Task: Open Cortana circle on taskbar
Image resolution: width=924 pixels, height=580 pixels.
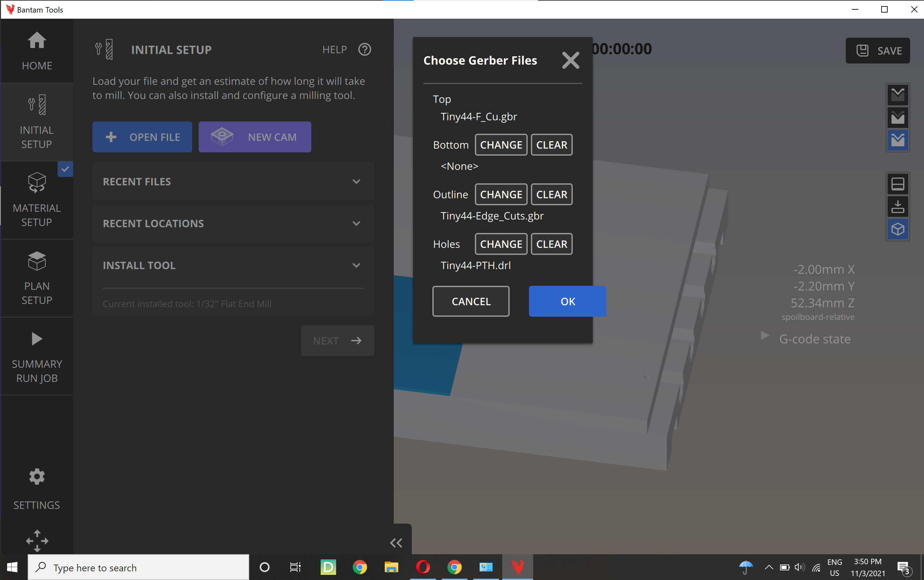Action: (264, 567)
